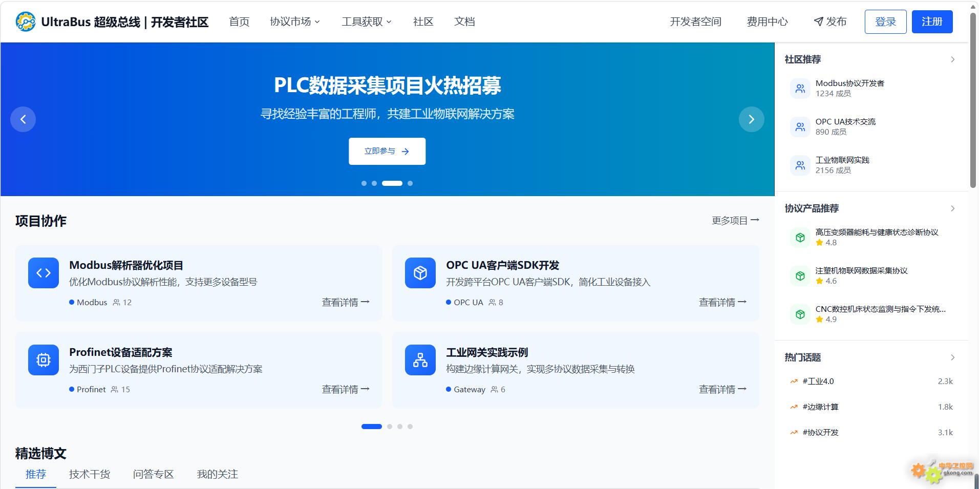The height and width of the screenshot is (489, 980).
Task: Click the network icon on 工业网关实践示例 card
Action: click(420, 359)
